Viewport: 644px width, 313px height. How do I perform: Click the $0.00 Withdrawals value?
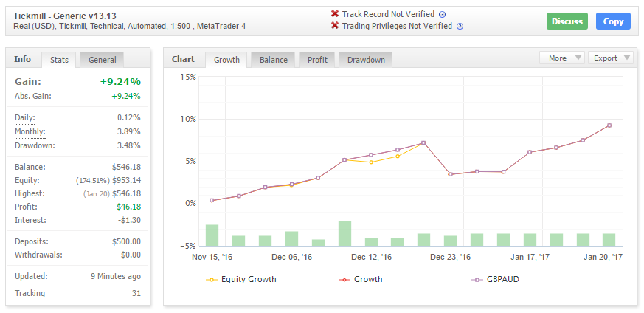click(x=131, y=255)
